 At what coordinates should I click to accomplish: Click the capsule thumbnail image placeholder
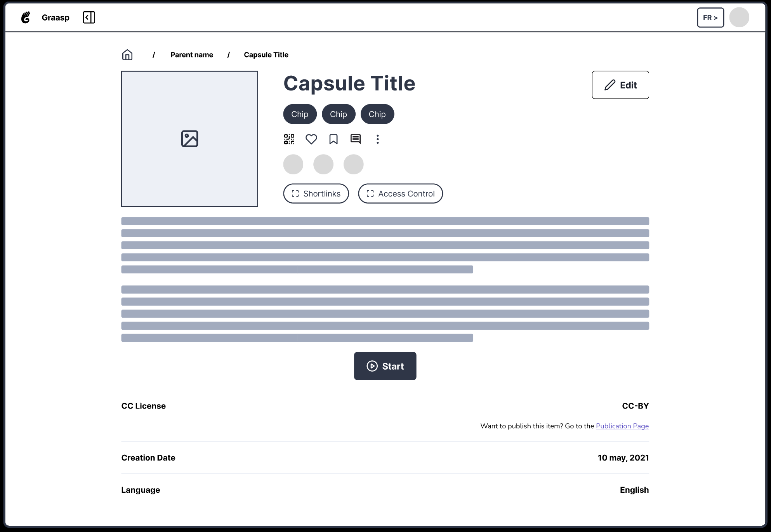coord(189,139)
